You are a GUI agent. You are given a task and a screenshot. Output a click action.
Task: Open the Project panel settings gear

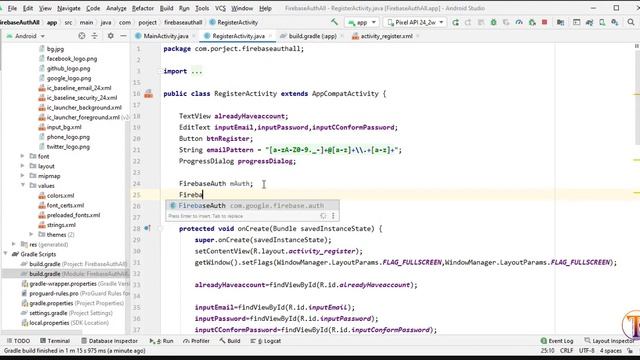pos(111,36)
